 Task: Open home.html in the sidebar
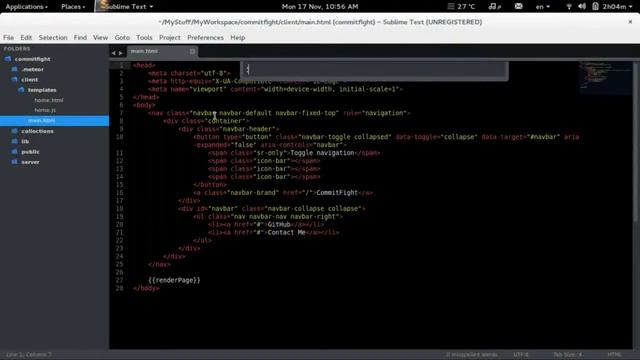(x=49, y=100)
